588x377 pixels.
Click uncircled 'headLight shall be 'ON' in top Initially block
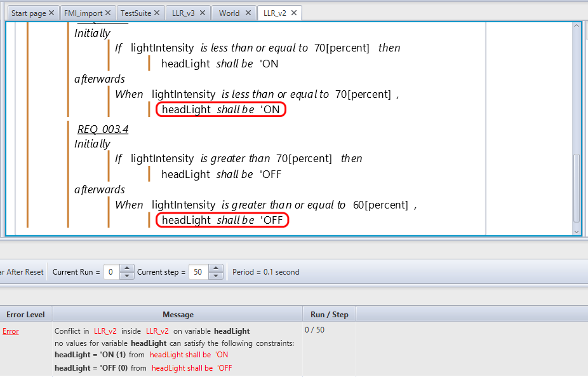[x=220, y=64]
